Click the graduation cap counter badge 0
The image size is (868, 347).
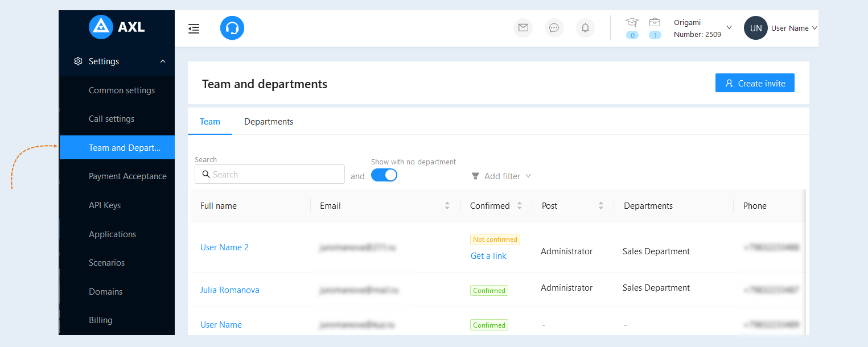[632, 35]
